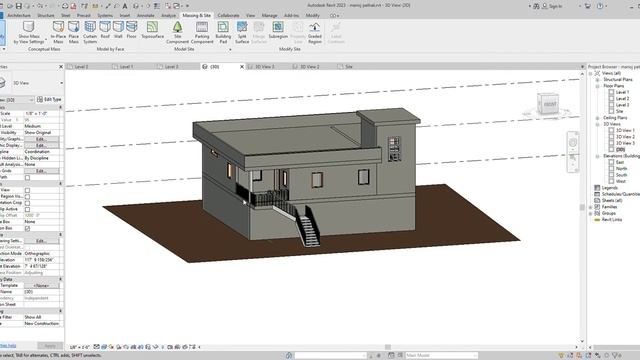
Task: Collapse the 3D Views node
Action: (597, 124)
